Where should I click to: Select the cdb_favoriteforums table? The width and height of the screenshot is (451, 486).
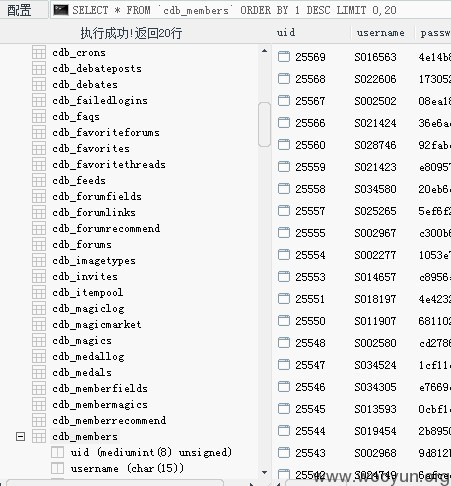coord(106,133)
